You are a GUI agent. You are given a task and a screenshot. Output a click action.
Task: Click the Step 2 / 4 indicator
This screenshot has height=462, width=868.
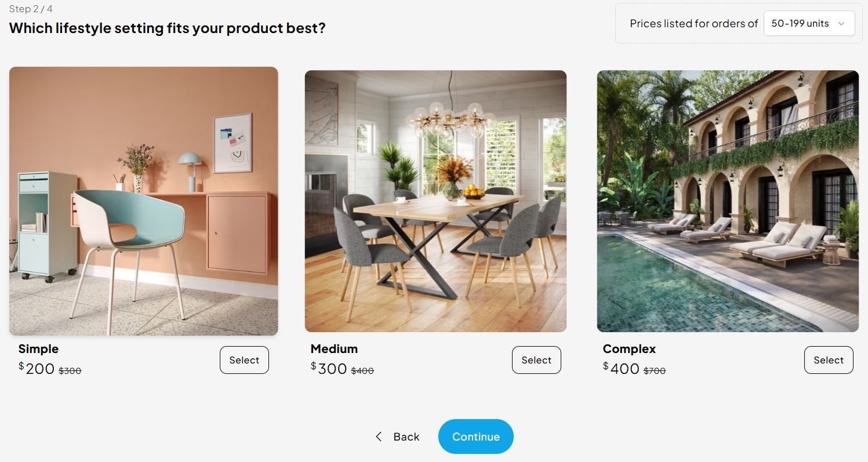pos(31,9)
